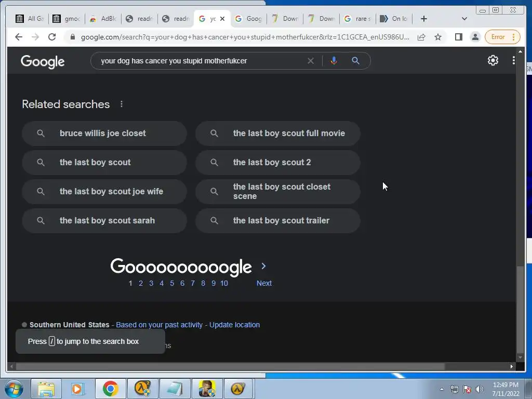
Task: Expand the tab search dropdown arrow
Action: [x=464, y=19]
